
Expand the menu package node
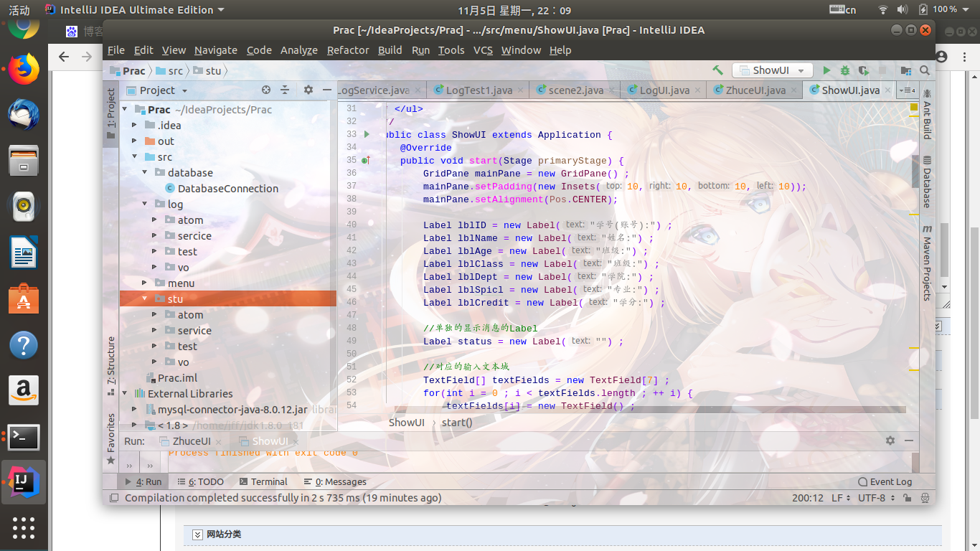click(144, 283)
